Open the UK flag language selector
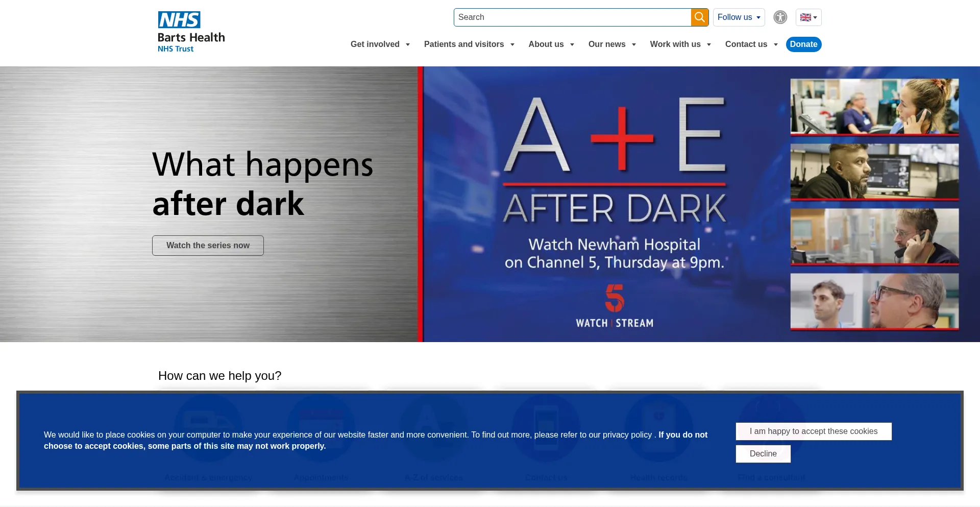This screenshot has height=507, width=980. tap(808, 17)
